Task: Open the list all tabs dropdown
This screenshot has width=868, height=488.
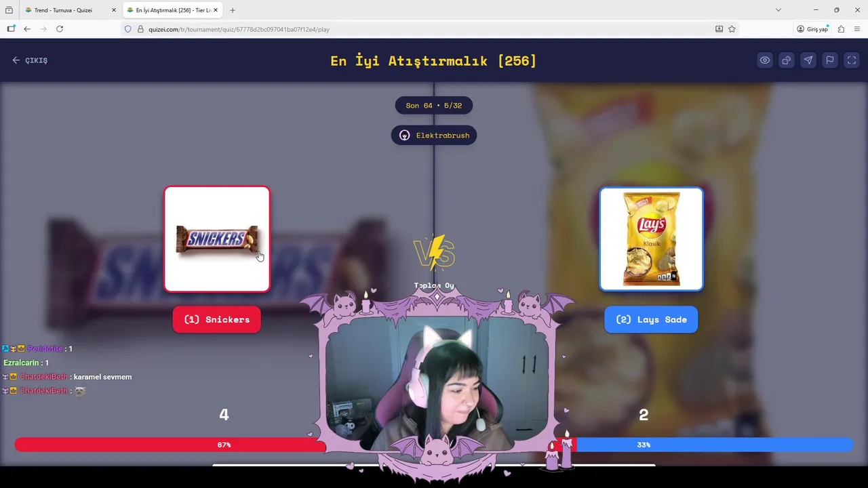Action: point(778,10)
